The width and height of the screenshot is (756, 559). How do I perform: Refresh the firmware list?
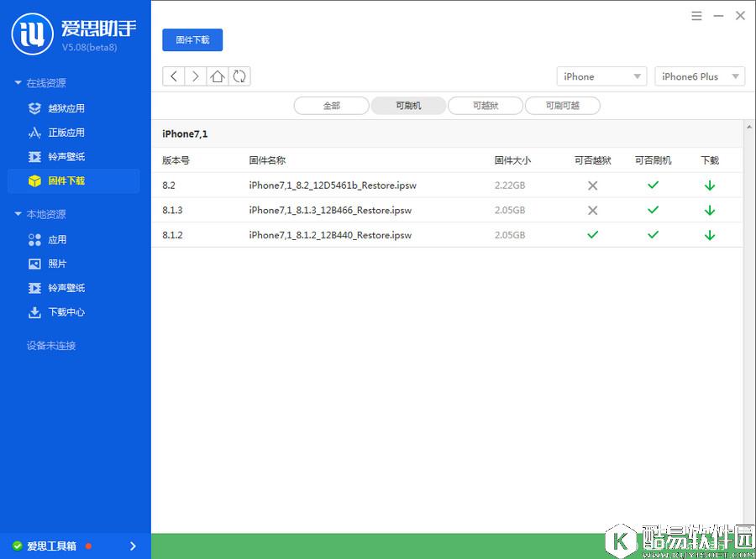pyautogui.click(x=239, y=76)
